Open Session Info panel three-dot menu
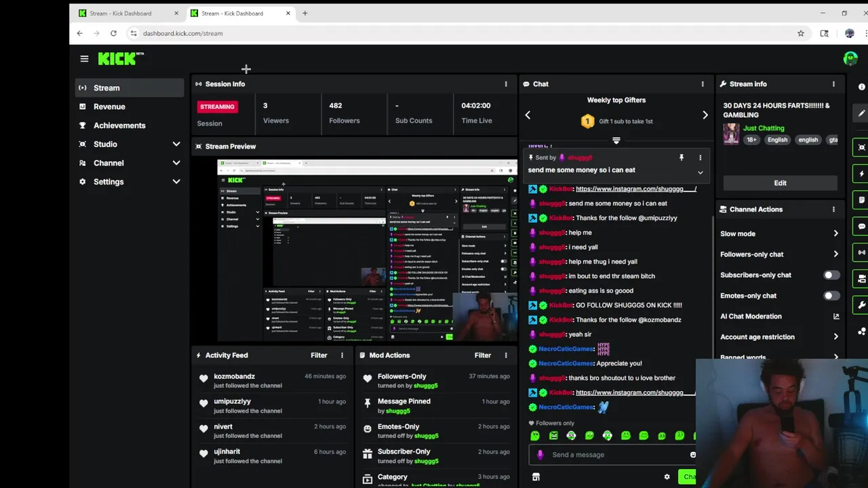 [505, 84]
